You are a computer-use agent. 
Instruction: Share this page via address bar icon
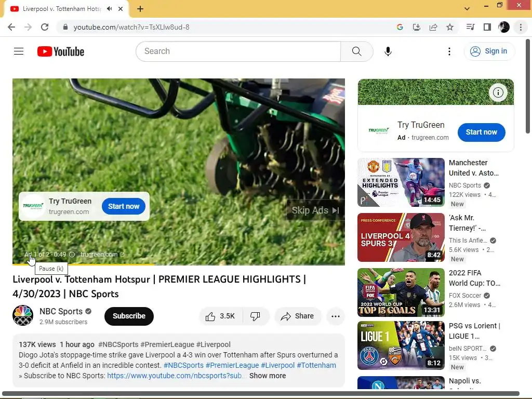pyautogui.click(x=433, y=27)
